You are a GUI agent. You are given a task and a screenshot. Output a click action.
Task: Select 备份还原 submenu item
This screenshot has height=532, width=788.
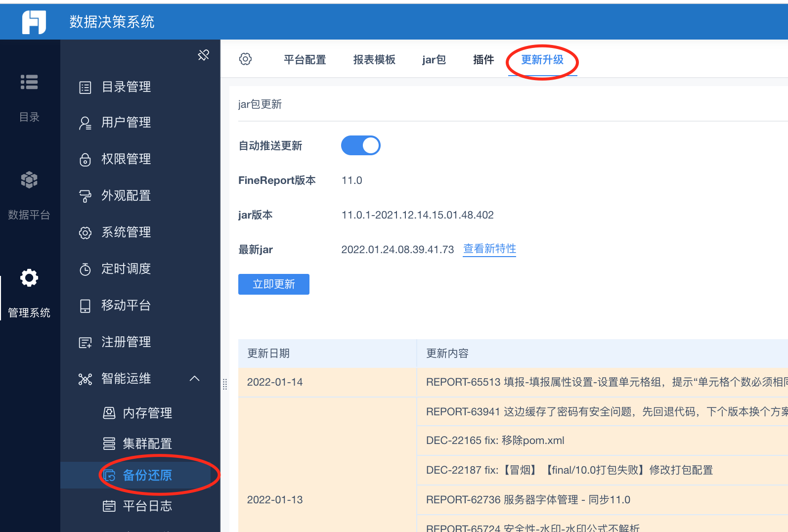(x=147, y=476)
